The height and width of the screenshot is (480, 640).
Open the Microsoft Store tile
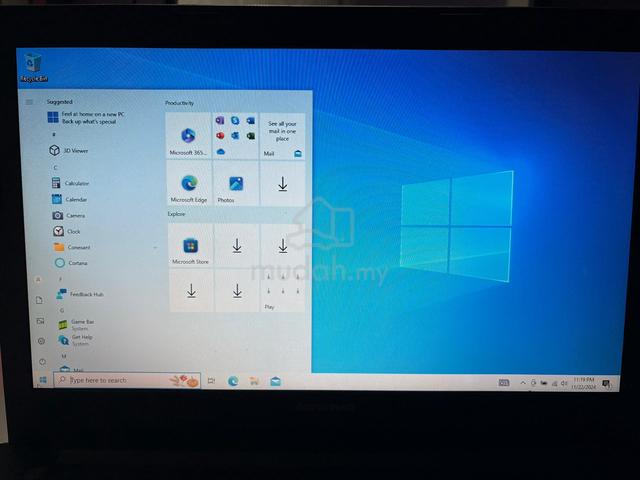pyautogui.click(x=190, y=245)
